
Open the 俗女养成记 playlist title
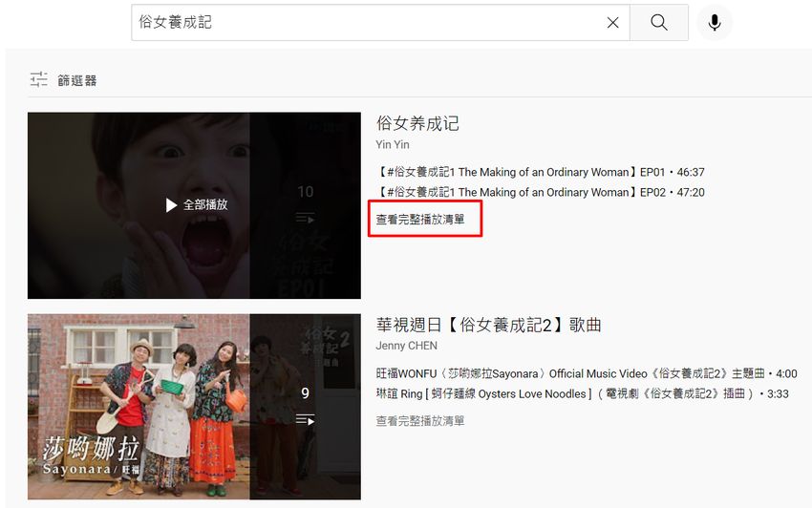tap(417, 123)
